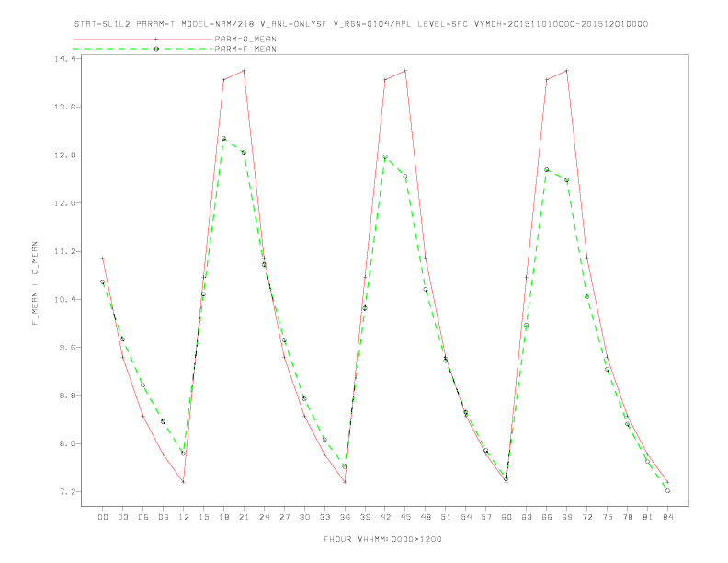The width and height of the screenshot is (728, 563).
Task: Click the x-axis hour label 18
Action: coord(223,517)
